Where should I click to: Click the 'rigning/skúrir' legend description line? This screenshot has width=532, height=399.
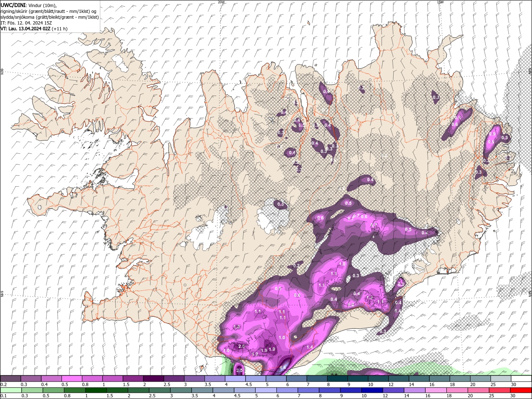[x=49, y=11]
